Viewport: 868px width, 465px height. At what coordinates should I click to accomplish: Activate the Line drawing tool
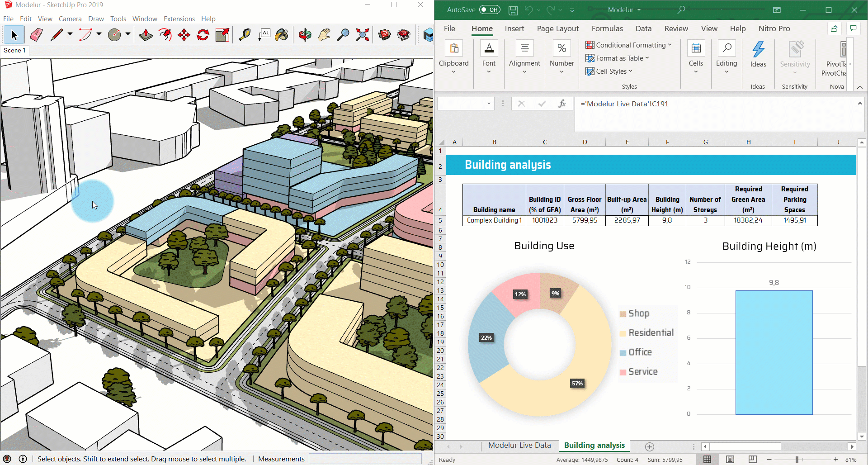click(x=58, y=34)
